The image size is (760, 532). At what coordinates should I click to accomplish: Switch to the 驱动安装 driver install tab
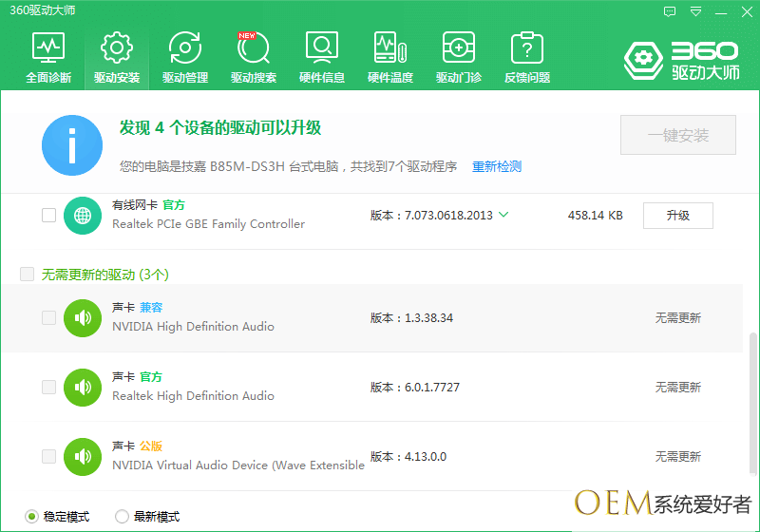click(x=117, y=57)
